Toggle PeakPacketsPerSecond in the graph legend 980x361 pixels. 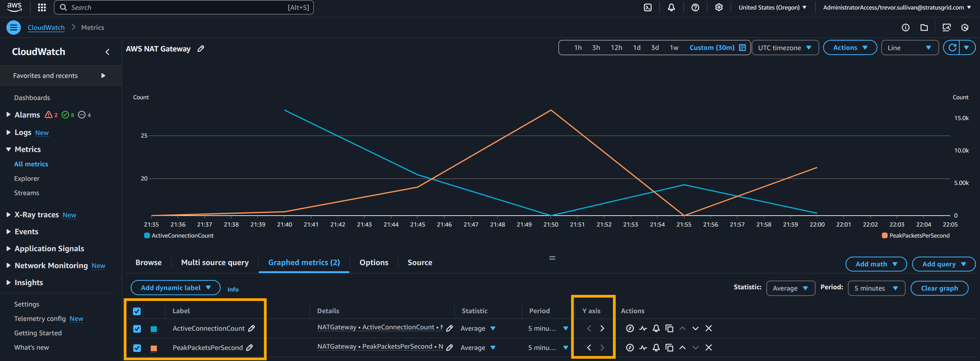[915, 236]
